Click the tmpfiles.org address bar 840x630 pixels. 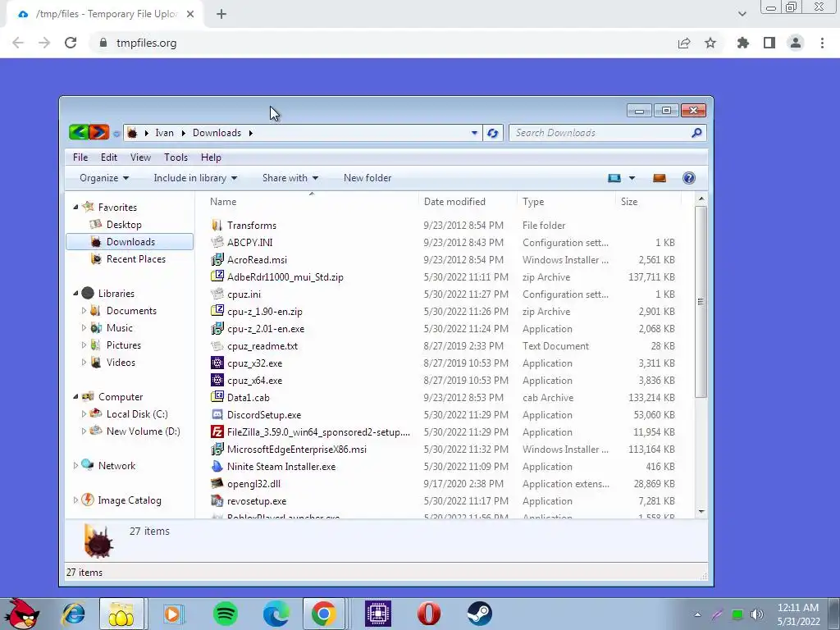(x=386, y=43)
